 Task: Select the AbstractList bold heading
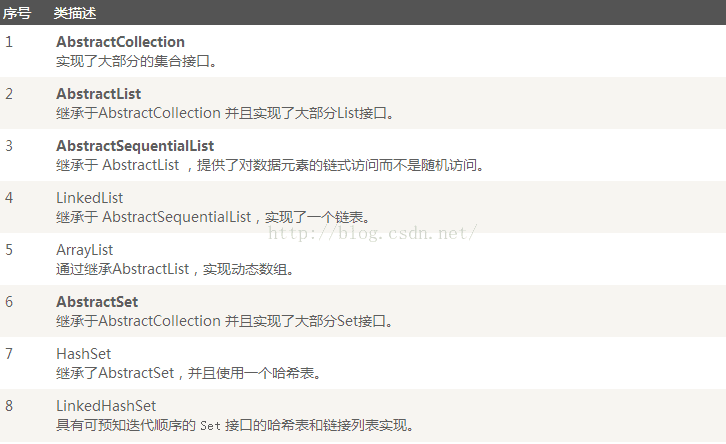(99, 94)
